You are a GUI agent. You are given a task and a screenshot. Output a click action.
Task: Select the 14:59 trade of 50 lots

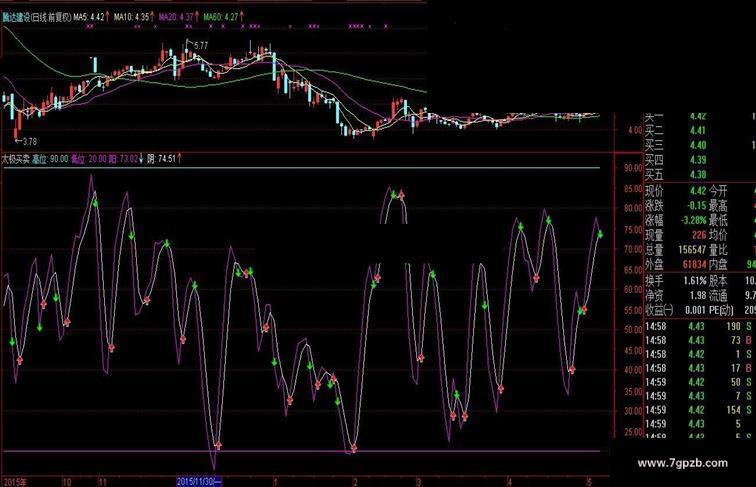click(700, 382)
